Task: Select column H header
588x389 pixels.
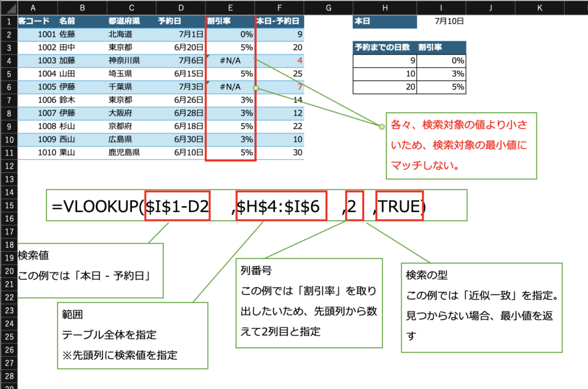Action: click(384, 7)
